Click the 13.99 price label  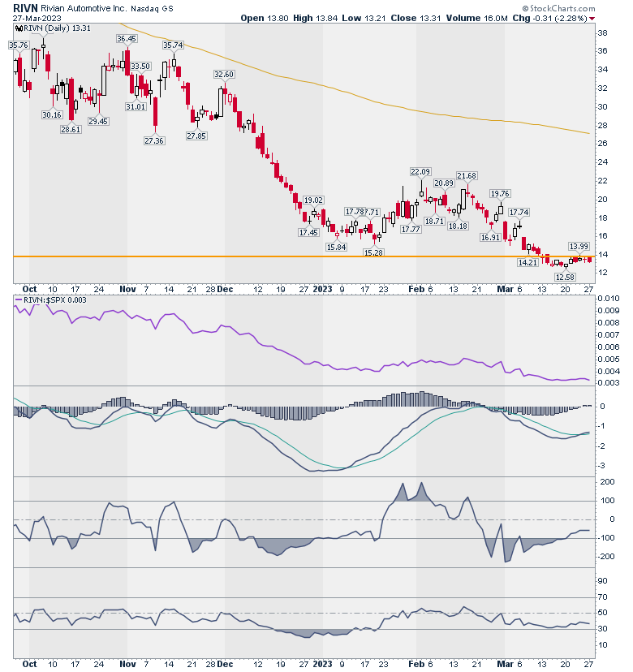click(579, 246)
